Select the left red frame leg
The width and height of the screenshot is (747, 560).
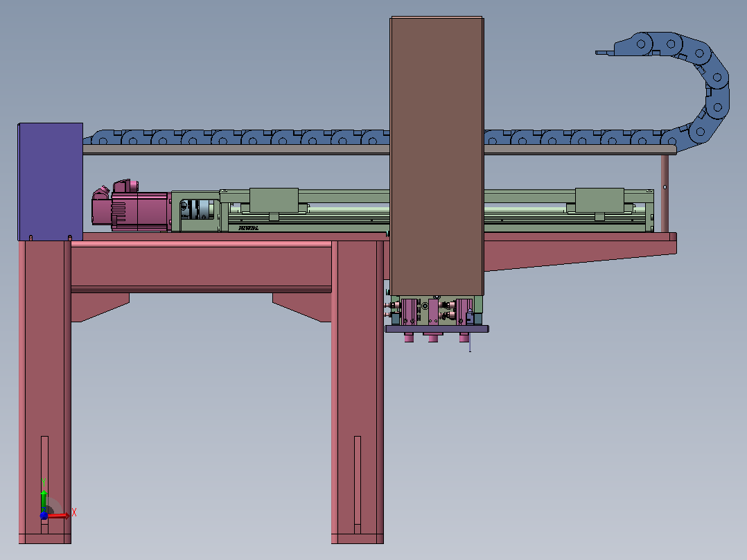coord(45,392)
